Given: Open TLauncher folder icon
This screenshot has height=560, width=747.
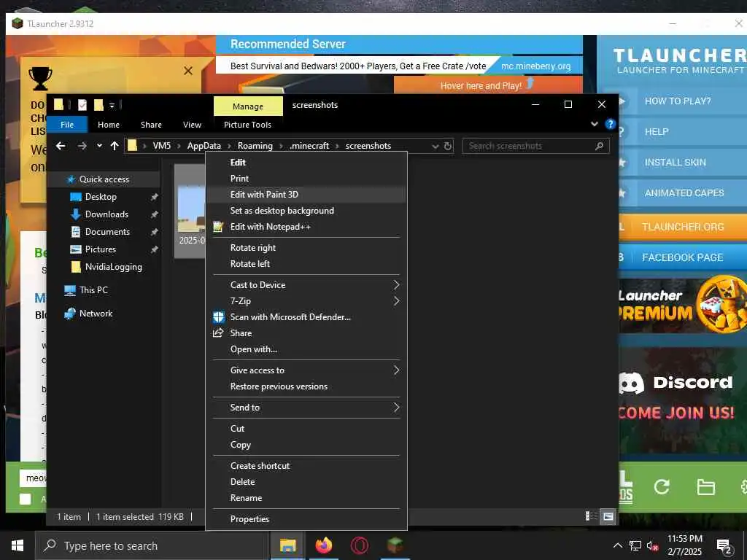Looking at the screenshot, I should tap(705, 486).
